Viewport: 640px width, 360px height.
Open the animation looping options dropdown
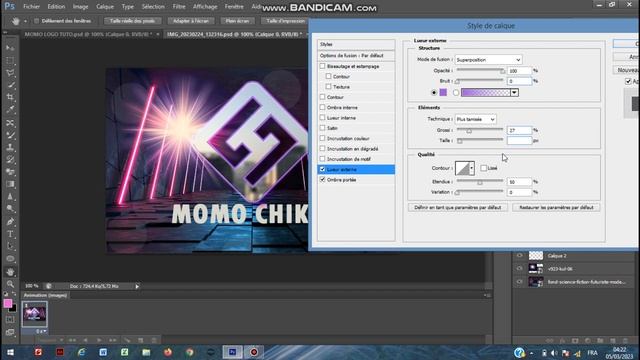51,340
